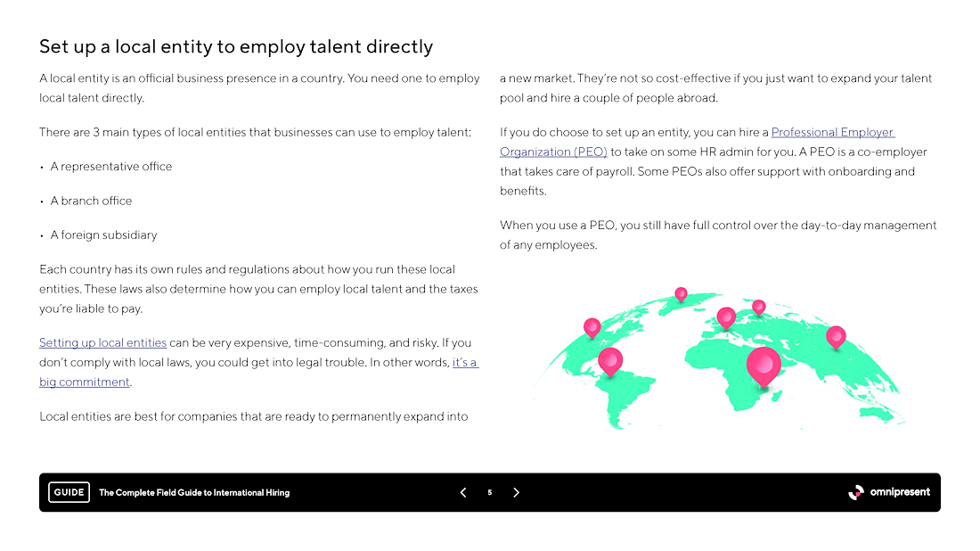Click the page number 5 indicator
The image size is (980, 551).
pyautogui.click(x=489, y=493)
